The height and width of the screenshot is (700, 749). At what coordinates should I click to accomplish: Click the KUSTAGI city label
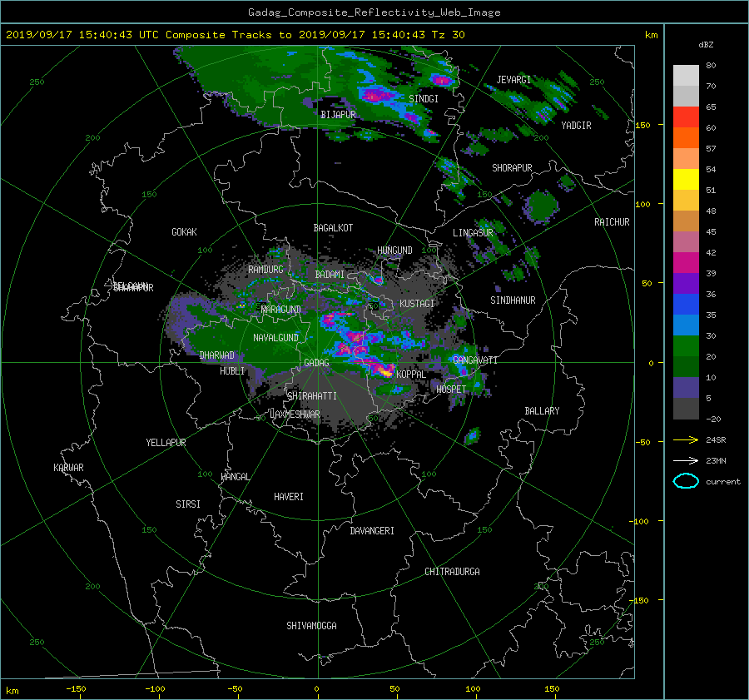[417, 304]
